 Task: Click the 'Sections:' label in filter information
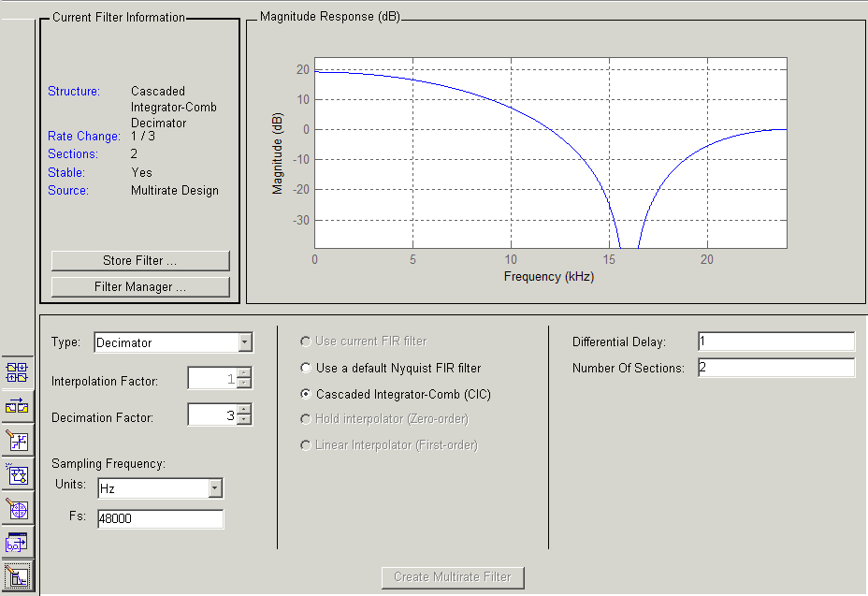click(73, 153)
